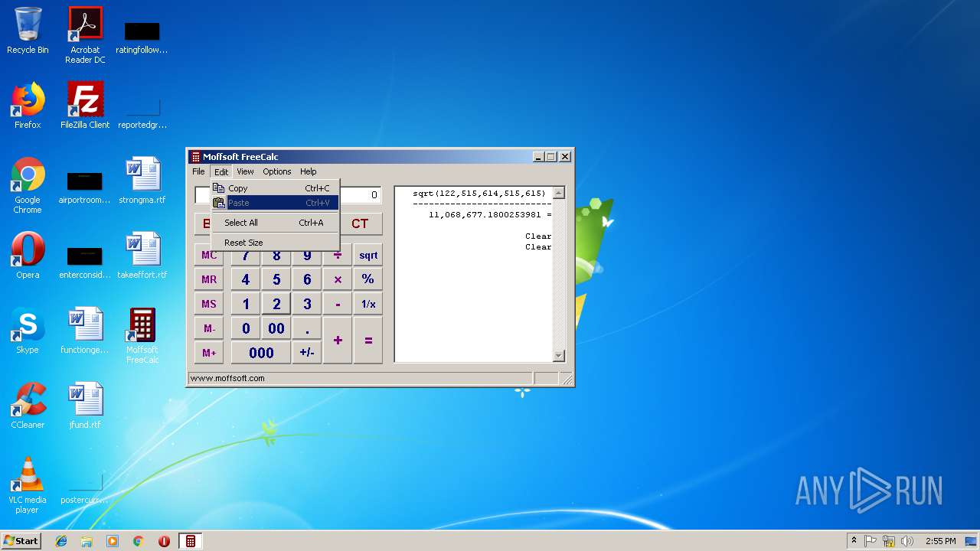980x551 pixels.
Task: Open the Firefox desktop shortcut
Action: pos(28,106)
